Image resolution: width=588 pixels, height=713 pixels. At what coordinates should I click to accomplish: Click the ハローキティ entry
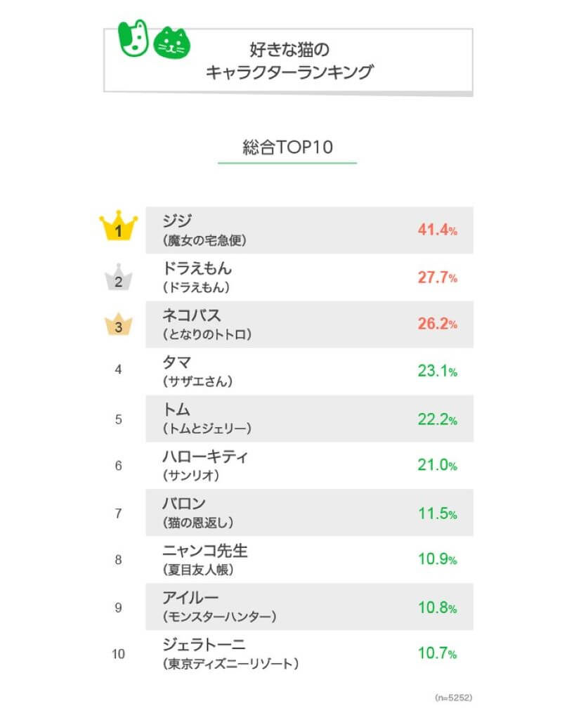[205, 466]
